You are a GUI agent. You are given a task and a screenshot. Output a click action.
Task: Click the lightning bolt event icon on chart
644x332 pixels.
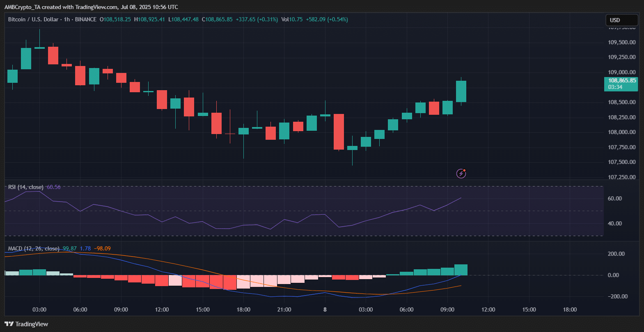[461, 173]
